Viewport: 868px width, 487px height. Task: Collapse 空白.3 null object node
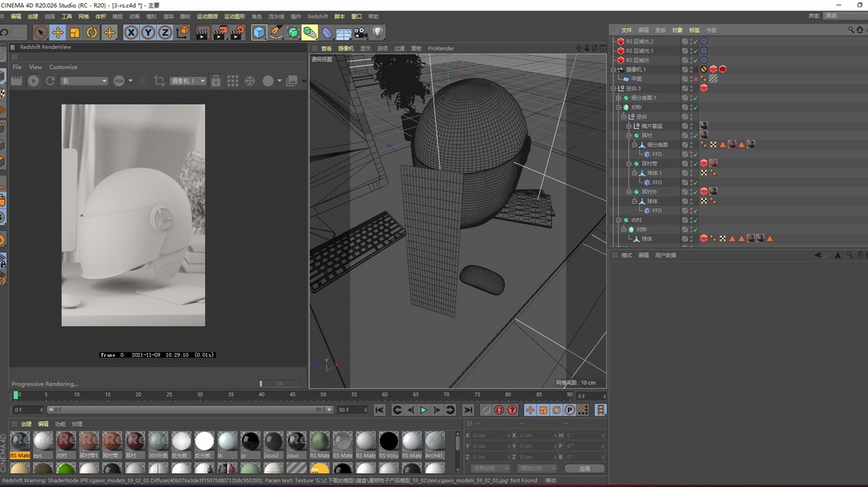click(x=613, y=88)
